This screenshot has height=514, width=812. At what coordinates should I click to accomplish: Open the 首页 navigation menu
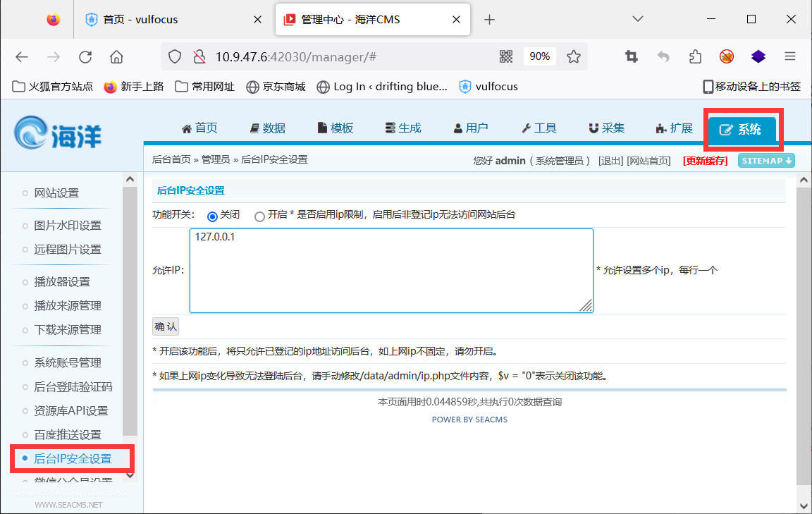[x=199, y=128]
